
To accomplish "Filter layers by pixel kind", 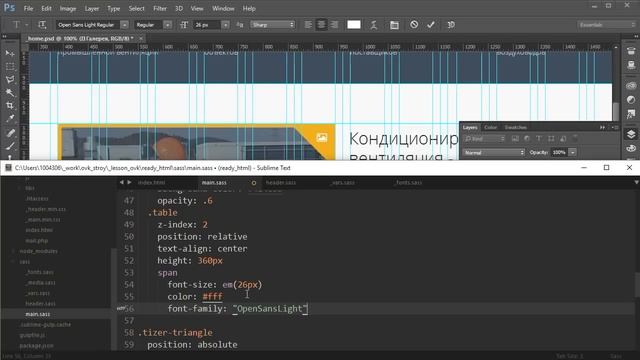I will point(515,139).
